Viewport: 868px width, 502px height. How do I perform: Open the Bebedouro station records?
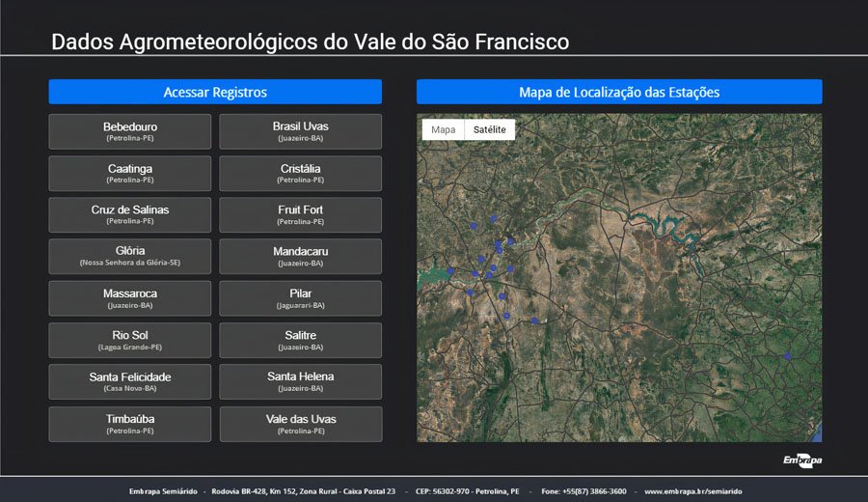tap(130, 131)
